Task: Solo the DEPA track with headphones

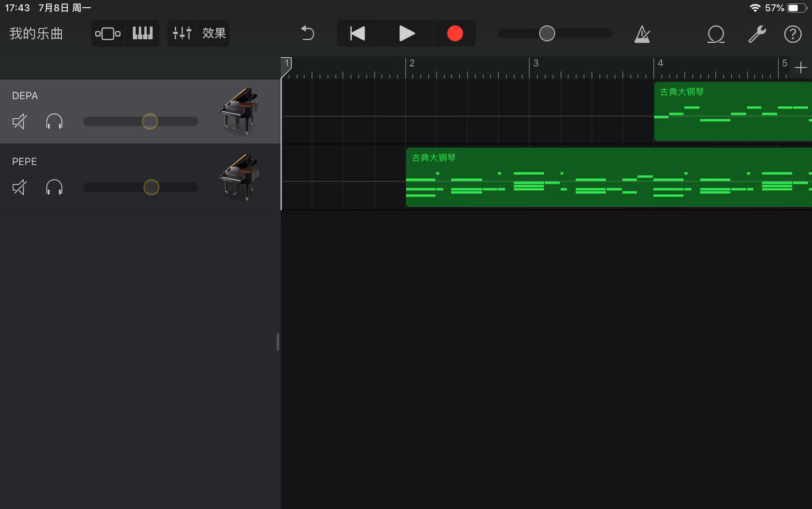Action: tap(54, 121)
